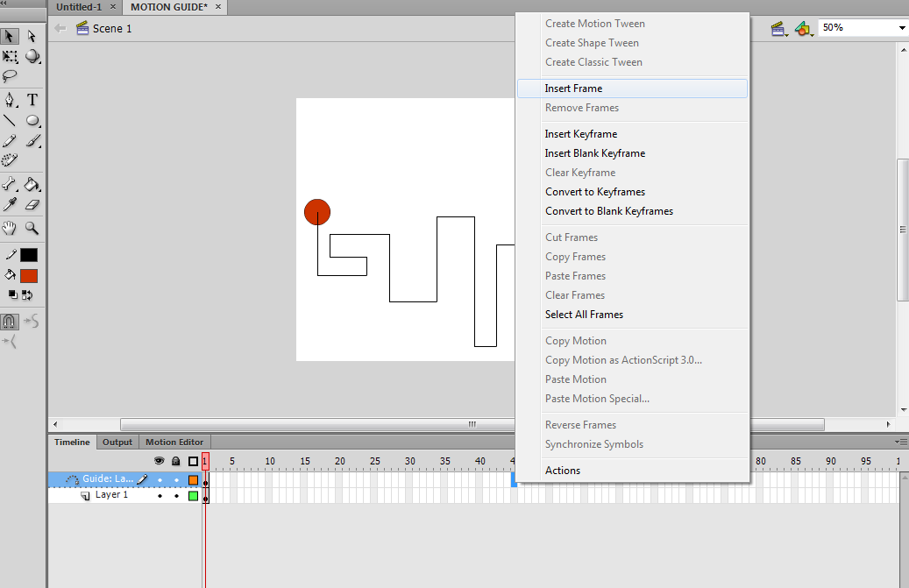
Task: Select the Pen tool
Action: tap(11, 99)
